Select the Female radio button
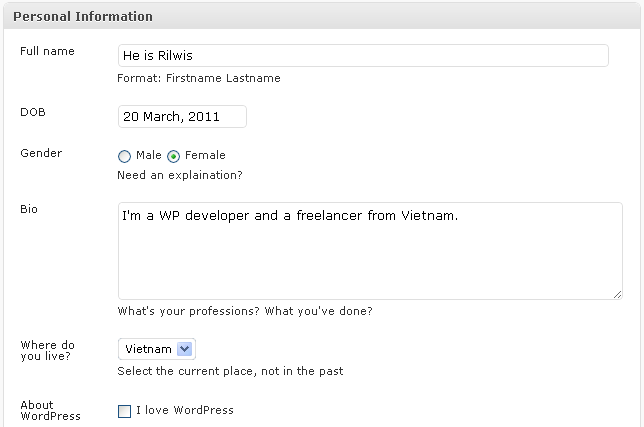 tap(174, 156)
